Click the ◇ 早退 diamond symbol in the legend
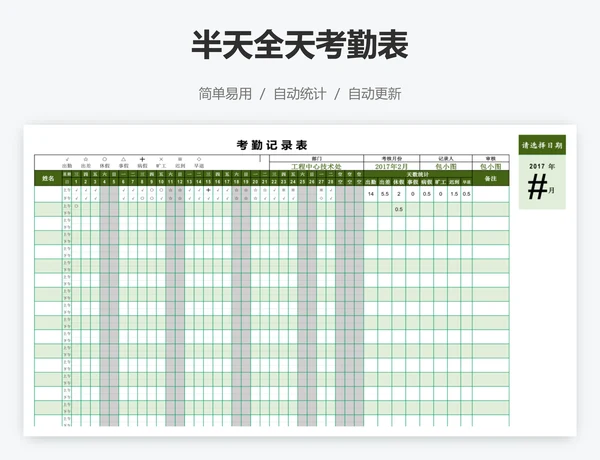The height and width of the screenshot is (460, 600). tap(199, 159)
